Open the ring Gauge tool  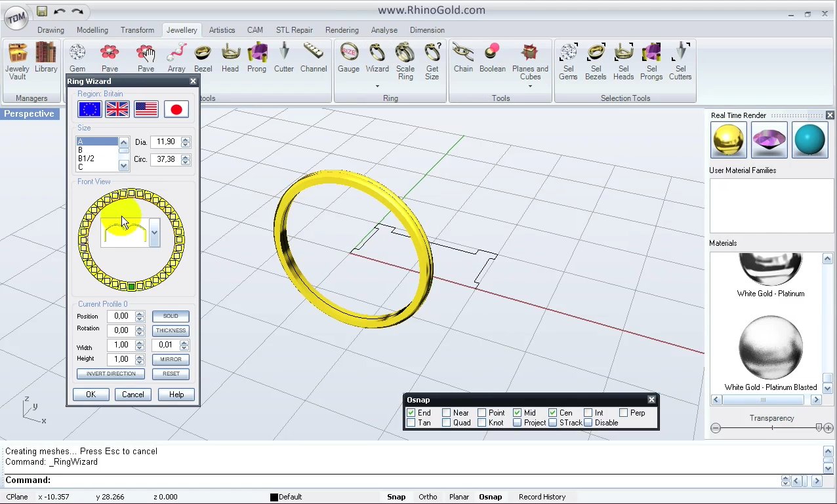(348, 58)
